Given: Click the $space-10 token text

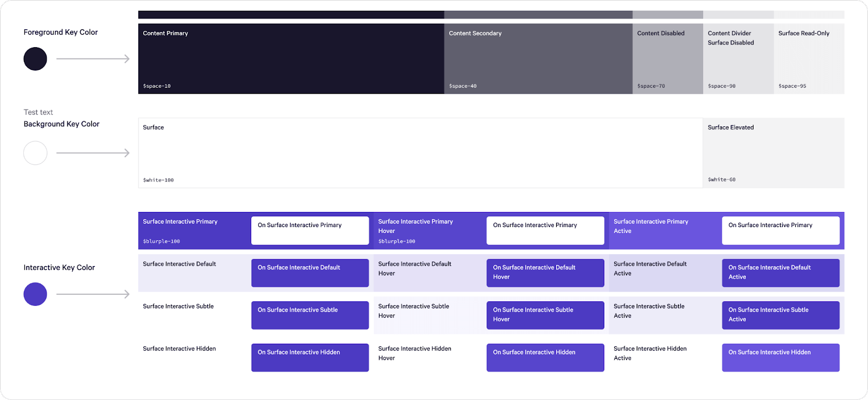Looking at the screenshot, I should [157, 86].
